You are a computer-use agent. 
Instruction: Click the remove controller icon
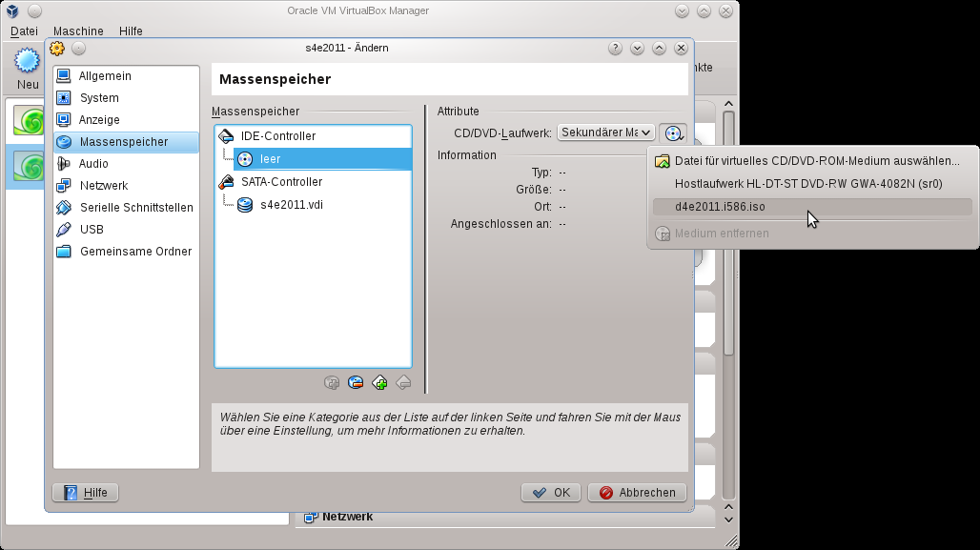pyautogui.click(x=404, y=382)
